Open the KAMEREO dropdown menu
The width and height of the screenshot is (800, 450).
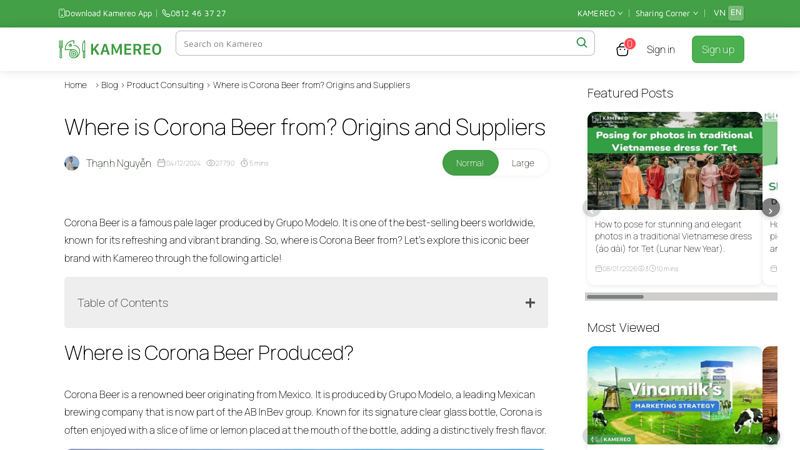click(x=600, y=13)
